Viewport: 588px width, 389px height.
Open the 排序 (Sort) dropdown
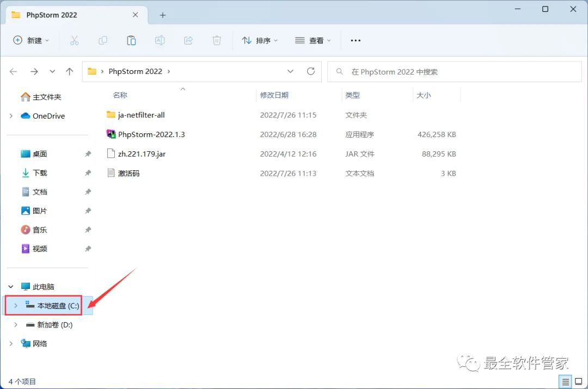(260, 40)
